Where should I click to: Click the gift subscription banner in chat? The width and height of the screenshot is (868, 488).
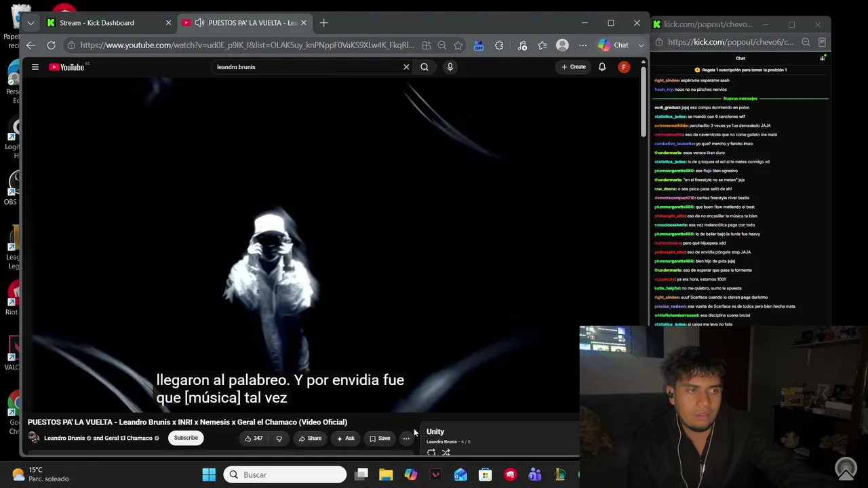click(741, 70)
